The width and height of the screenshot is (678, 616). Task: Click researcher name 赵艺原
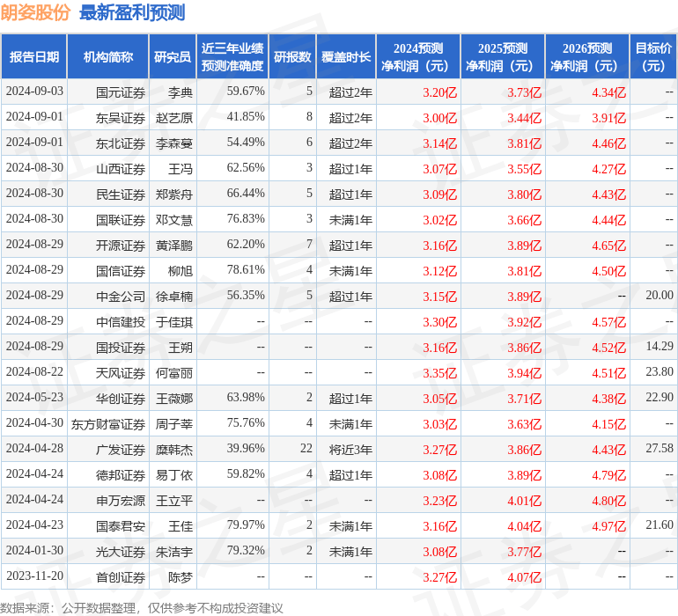click(174, 118)
